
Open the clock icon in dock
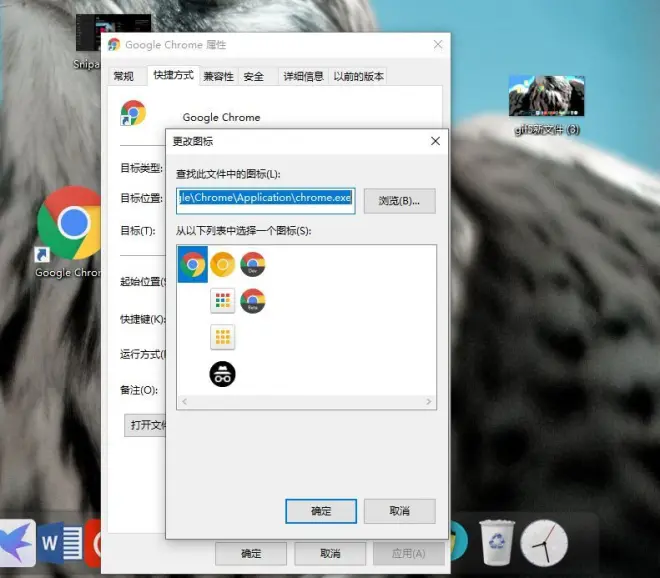tap(544, 543)
